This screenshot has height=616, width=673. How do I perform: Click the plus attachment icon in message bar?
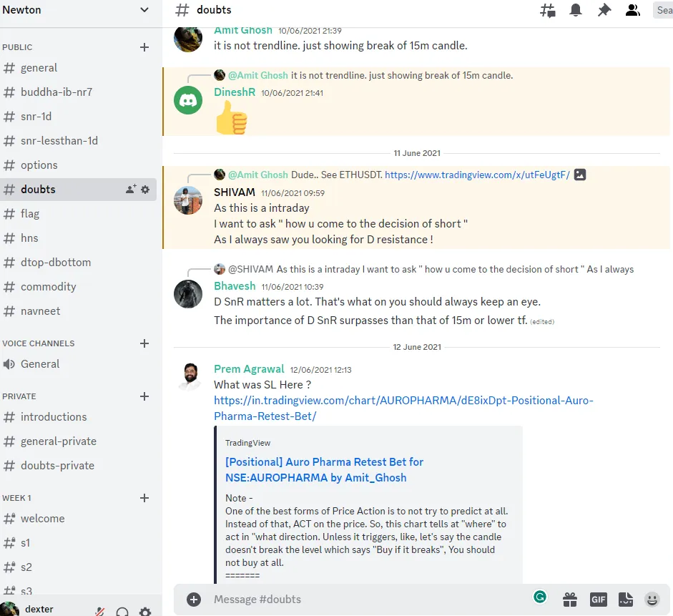click(194, 599)
